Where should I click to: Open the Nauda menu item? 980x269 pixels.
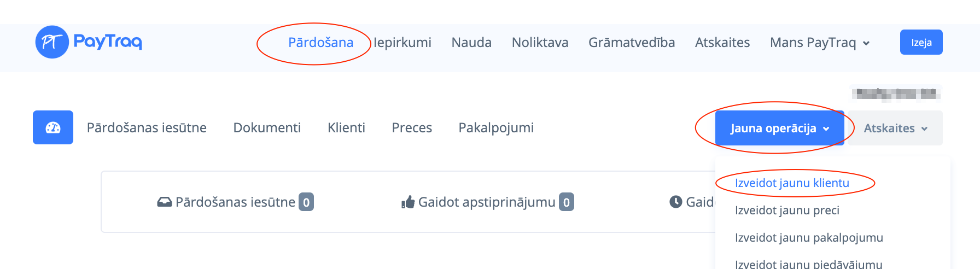471,43
